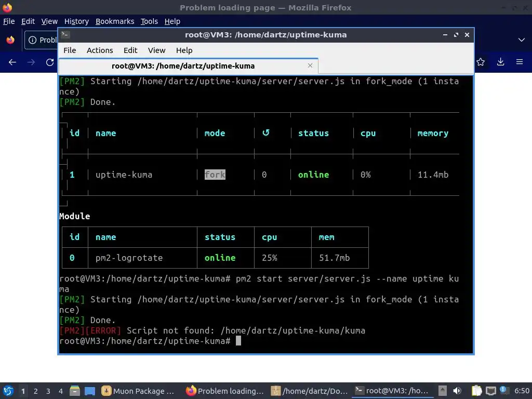Click the '[PM2][ERROR]' error label
Image resolution: width=532 pixels, height=399 pixels.
point(90,330)
